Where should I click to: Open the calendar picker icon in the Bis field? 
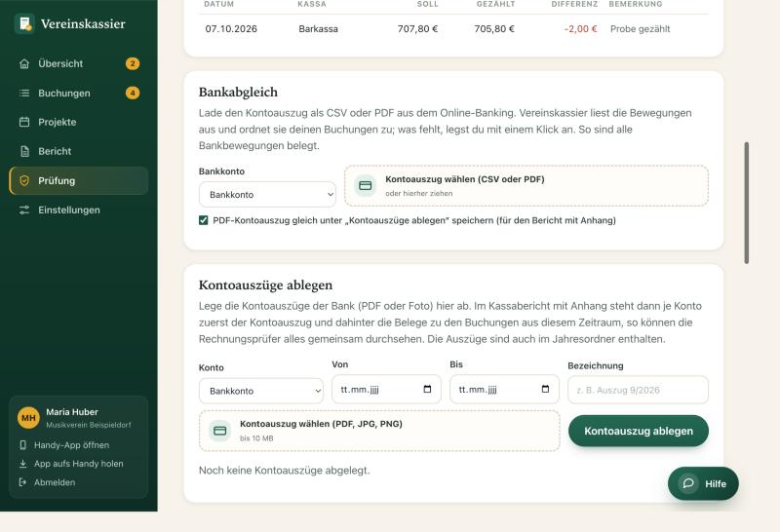coord(545,389)
